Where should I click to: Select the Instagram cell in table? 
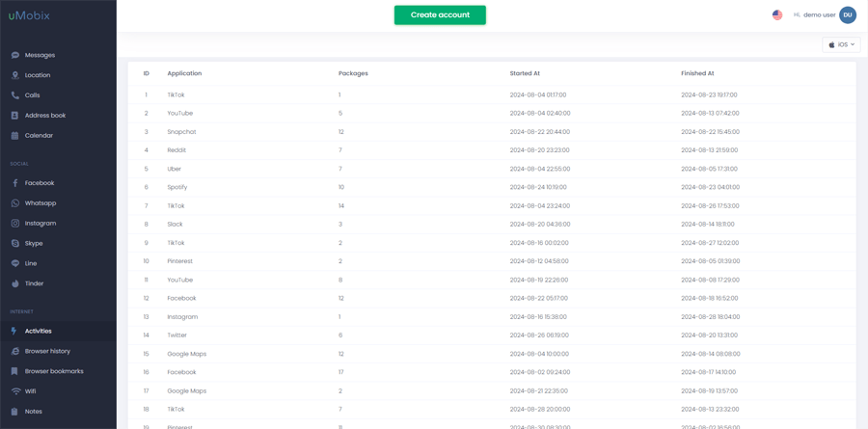click(182, 316)
